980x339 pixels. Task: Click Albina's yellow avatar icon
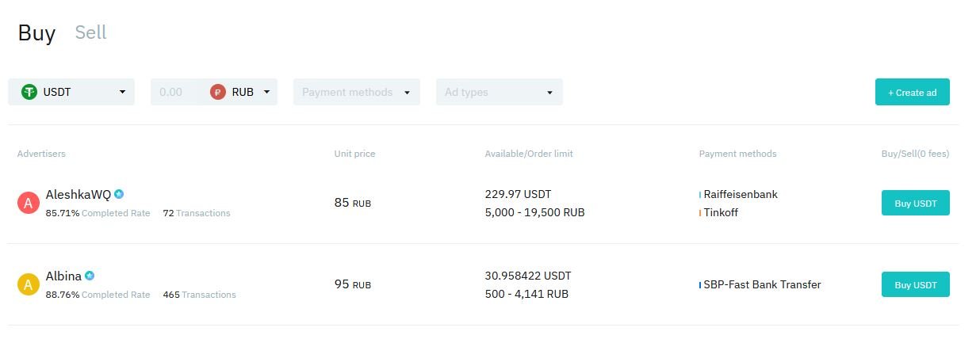[x=29, y=284]
